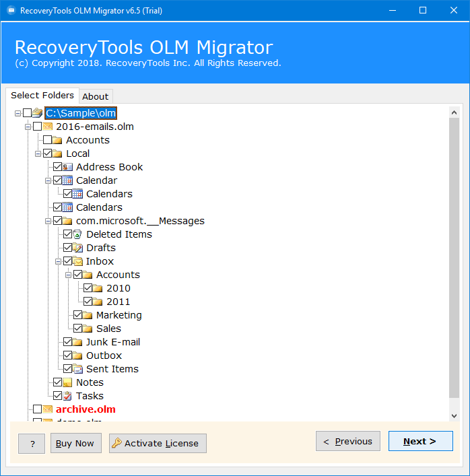Click the top-level Accounts folder icon under 2016-emails.olm
This screenshot has height=476, width=470.
point(57,140)
